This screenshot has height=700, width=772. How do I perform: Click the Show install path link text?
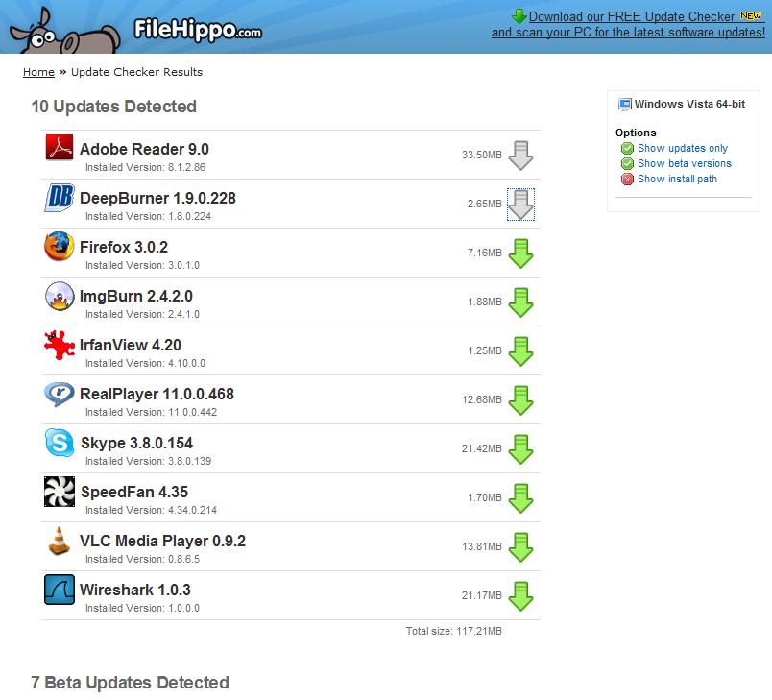click(677, 179)
